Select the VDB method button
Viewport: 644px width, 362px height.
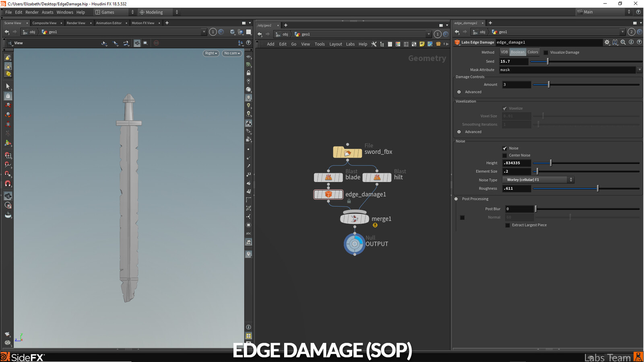click(504, 52)
